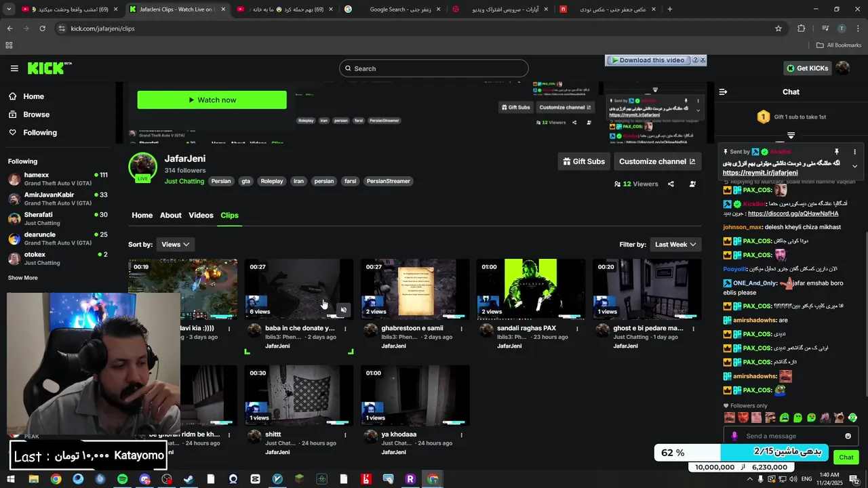Image resolution: width=868 pixels, height=488 pixels.
Task: Switch to channel About tab
Action: point(170,215)
